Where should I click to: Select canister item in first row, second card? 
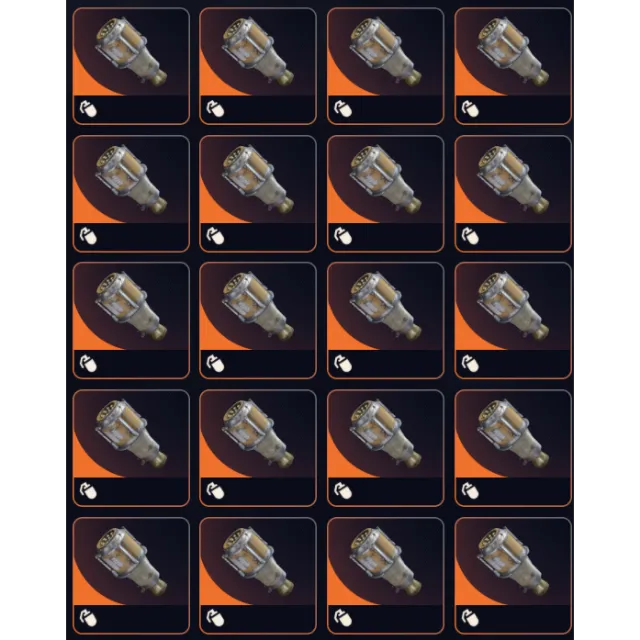258,51
